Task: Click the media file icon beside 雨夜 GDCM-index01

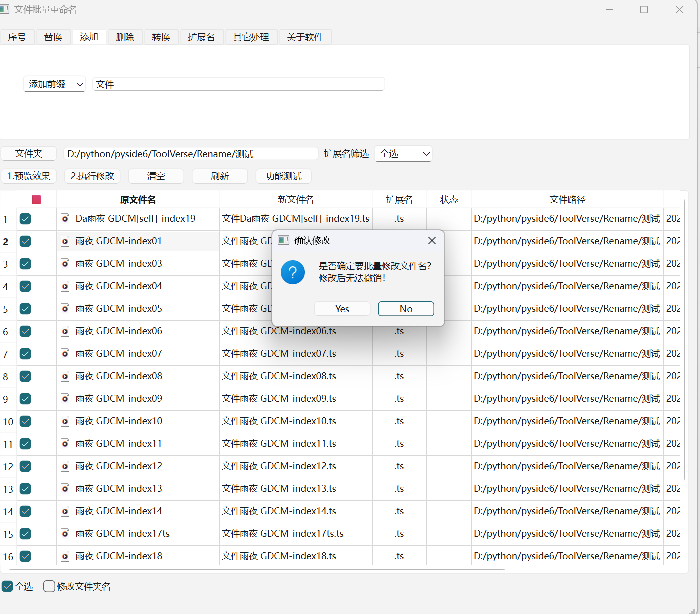Action: (x=65, y=241)
